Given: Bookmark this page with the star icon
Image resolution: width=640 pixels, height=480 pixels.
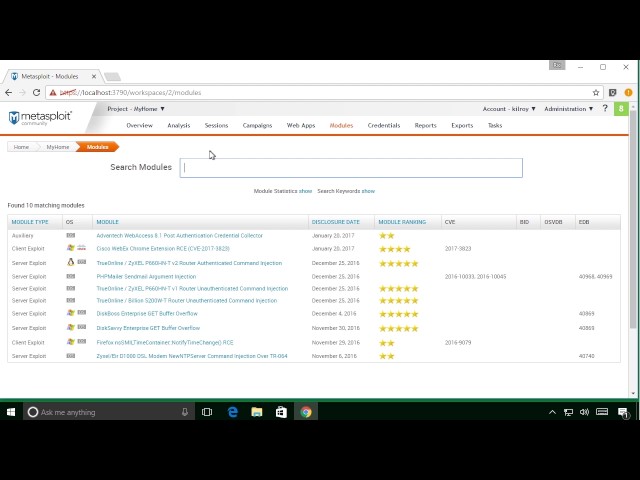Looking at the screenshot, I should (596, 93).
